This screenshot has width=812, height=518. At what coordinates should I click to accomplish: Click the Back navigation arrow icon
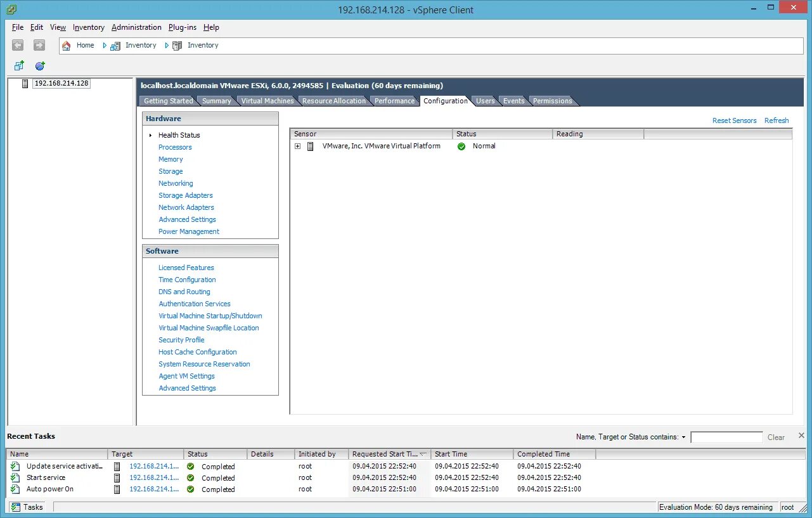tap(18, 45)
